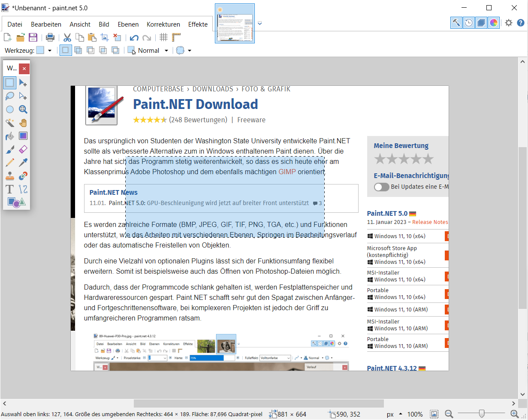The image size is (528, 420).
Task: Click the zoom in magnifier in status bar
Action: (515, 414)
